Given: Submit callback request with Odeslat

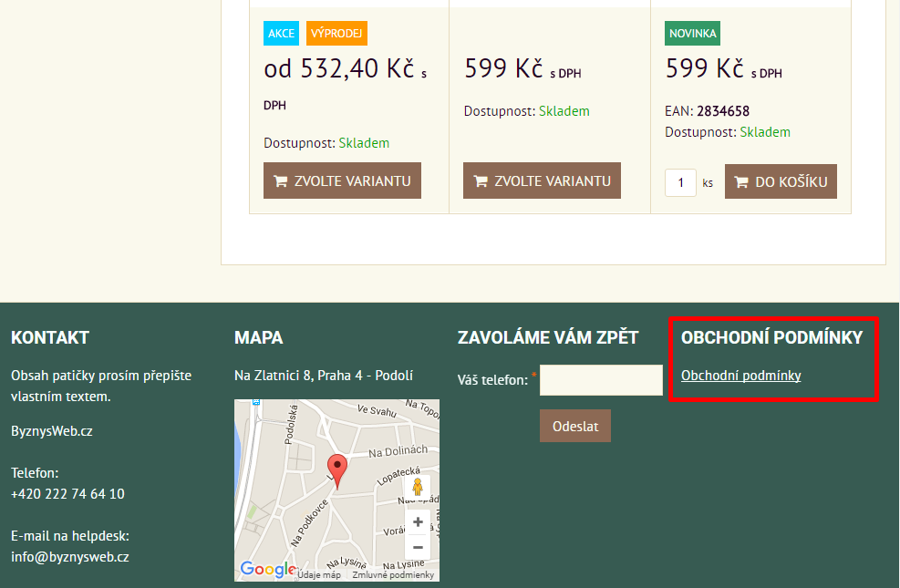Looking at the screenshot, I should tap(574, 426).
